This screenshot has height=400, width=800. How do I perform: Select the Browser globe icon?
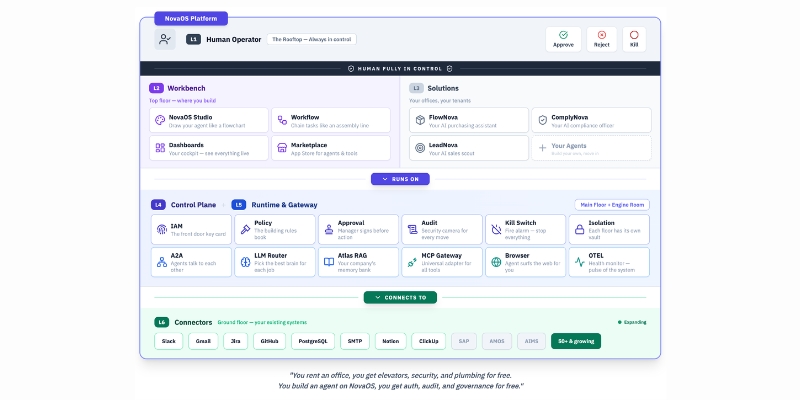click(x=495, y=262)
